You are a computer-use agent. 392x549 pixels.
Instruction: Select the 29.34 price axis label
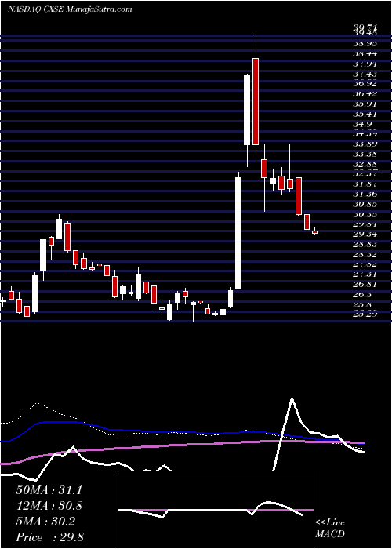[x=365, y=235]
